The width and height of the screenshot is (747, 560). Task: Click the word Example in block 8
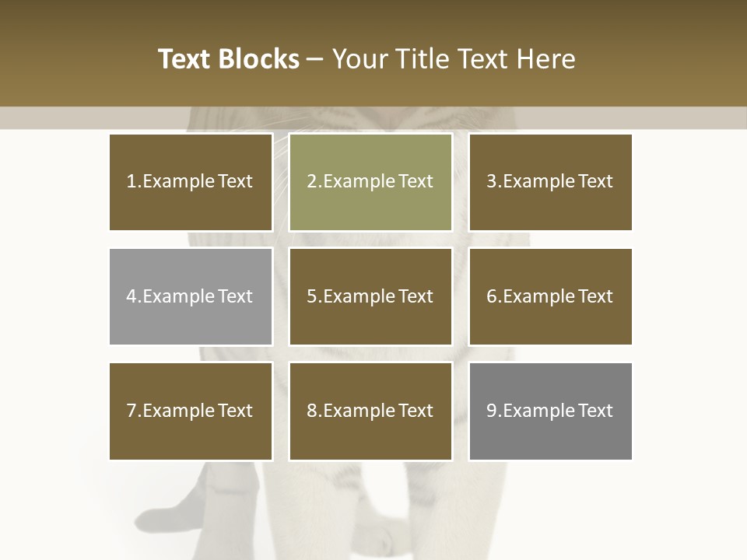[x=359, y=411]
